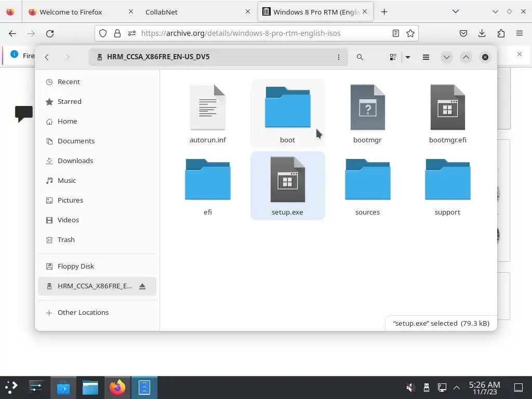Eject the HRM_CCSA_X86FRE volume
The image size is (532, 399).
pos(142,286)
